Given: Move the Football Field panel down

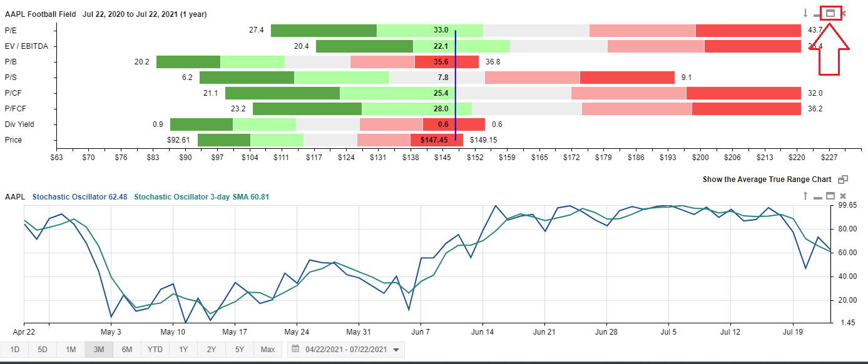Looking at the screenshot, I should pyautogui.click(x=806, y=13).
